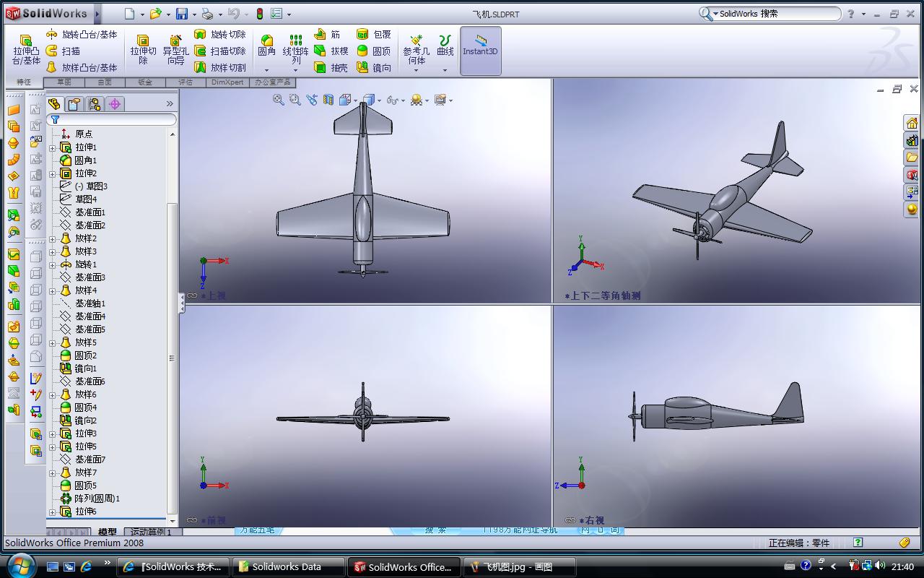Expand the 拉伸6 feature node
This screenshot has width=924, height=578.
coord(52,512)
